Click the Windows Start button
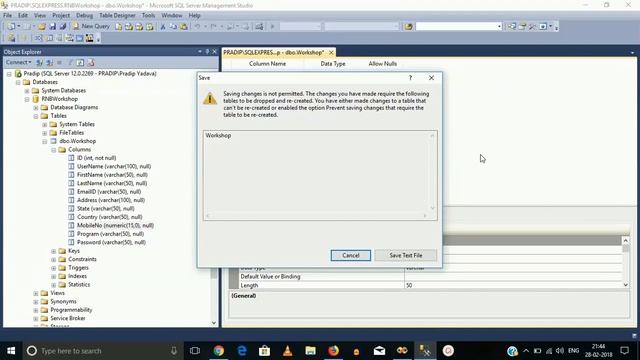The width and height of the screenshot is (640, 360). [11, 351]
